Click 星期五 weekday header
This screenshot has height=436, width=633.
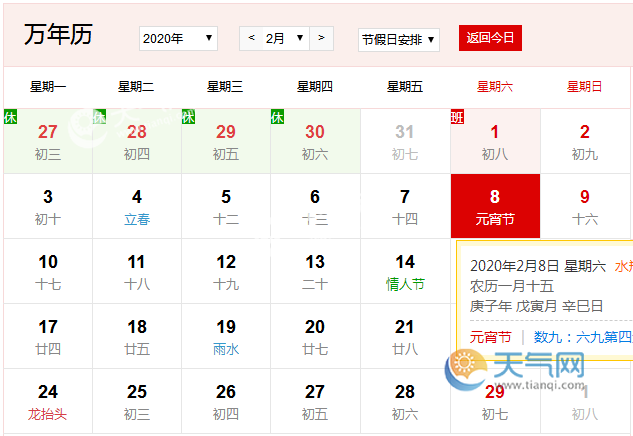click(405, 86)
